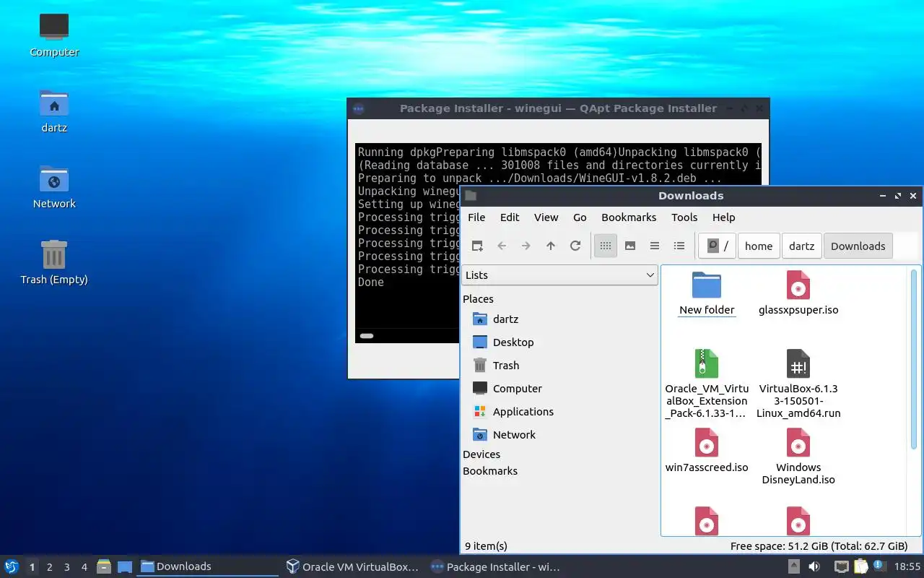Open the Bookmarks menu
The width and height of the screenshot is (924, 578).
(629, 217)
